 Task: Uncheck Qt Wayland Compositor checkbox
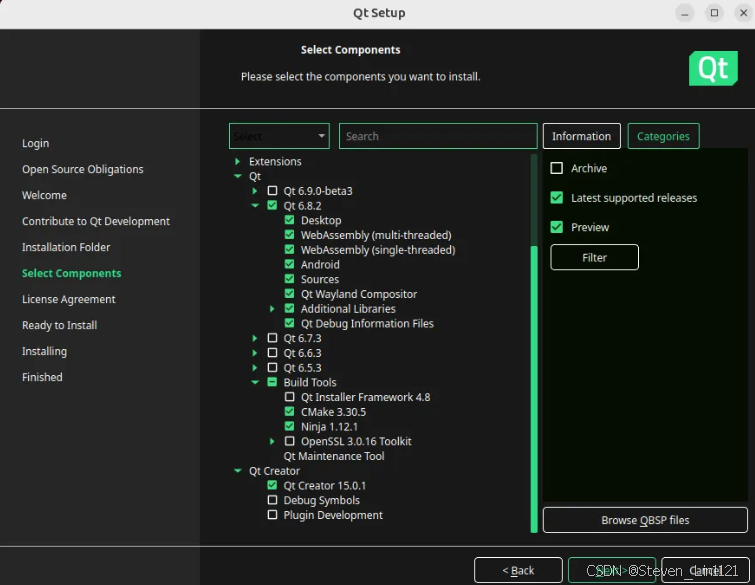point(289,294)
